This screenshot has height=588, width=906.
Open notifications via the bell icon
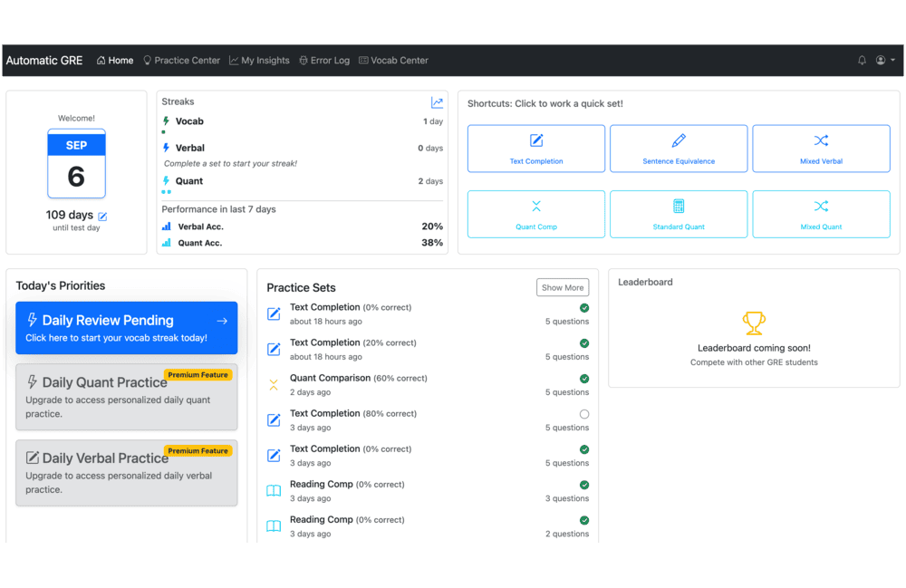(862, 60)
